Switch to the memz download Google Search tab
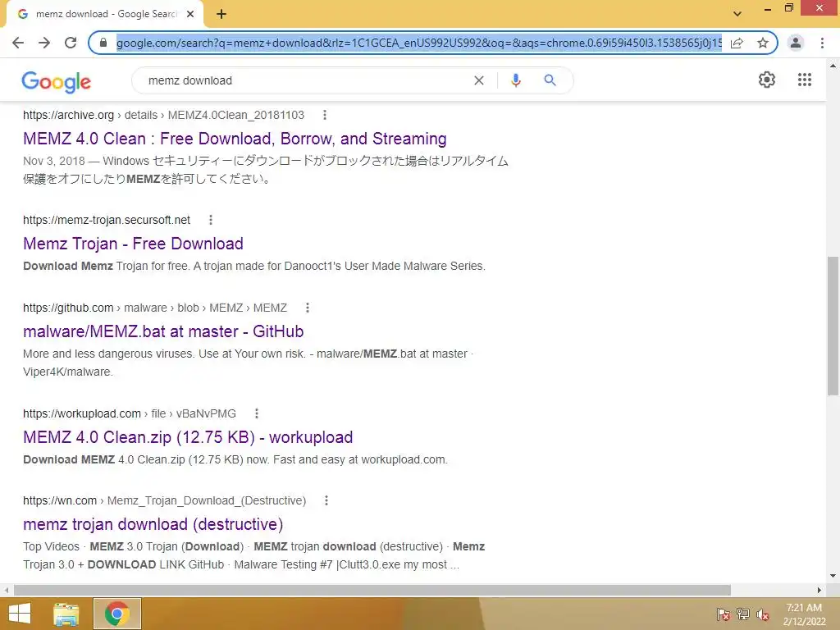Viewport: 840px width, 630px height. click(x=102, y=14)
